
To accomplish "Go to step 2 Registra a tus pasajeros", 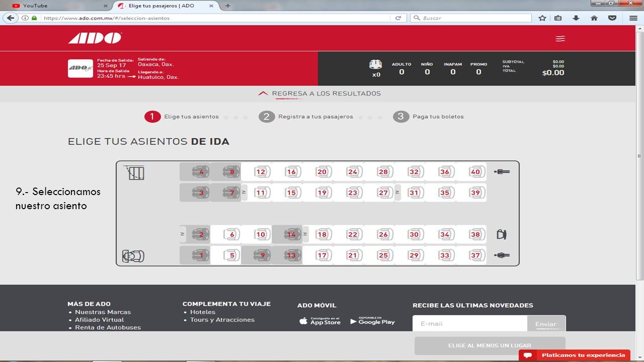I will (306, 117).
